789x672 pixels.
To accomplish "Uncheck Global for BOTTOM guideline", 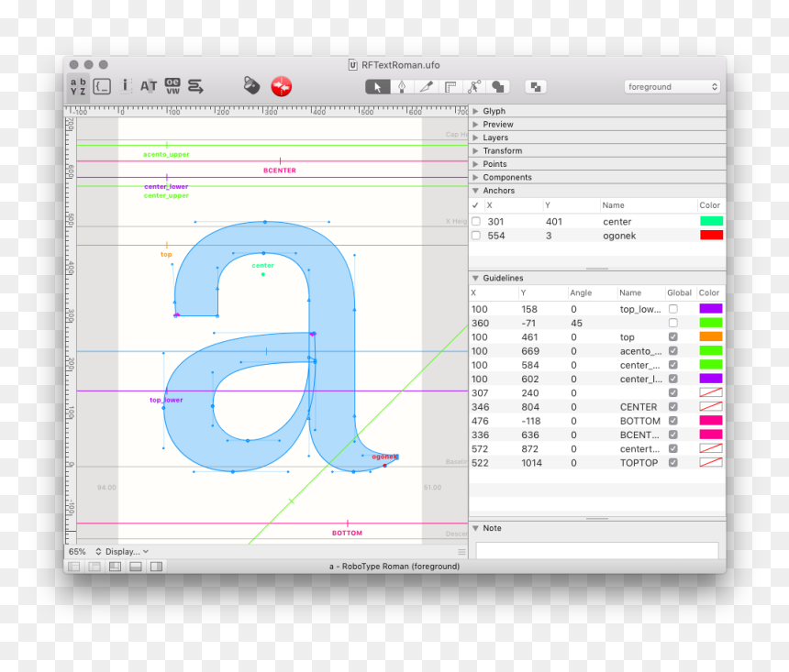I will [672, 421].
